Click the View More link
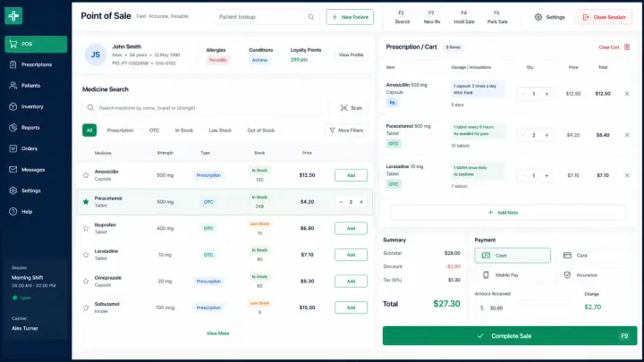Viewport: 644px width, 362px height. pyautogui.click(x=217, y=333)
